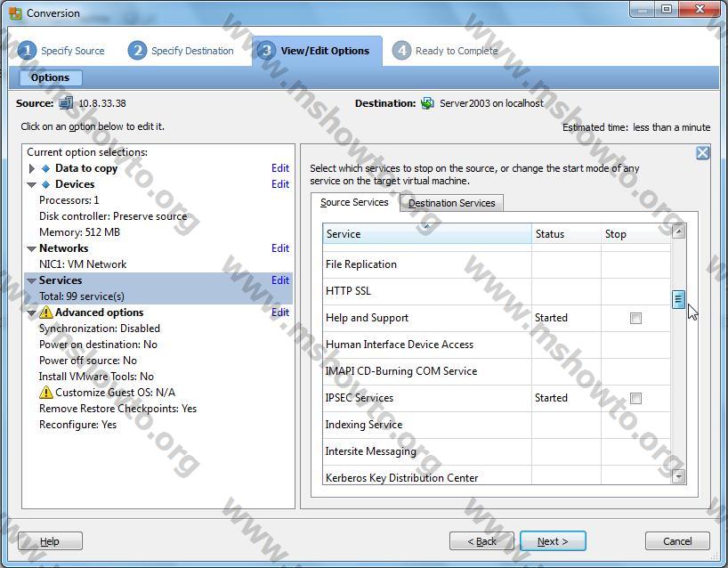The width and height of the screenshot is (728, 568).
Task: Collapse the Services section
Action: 31,281
